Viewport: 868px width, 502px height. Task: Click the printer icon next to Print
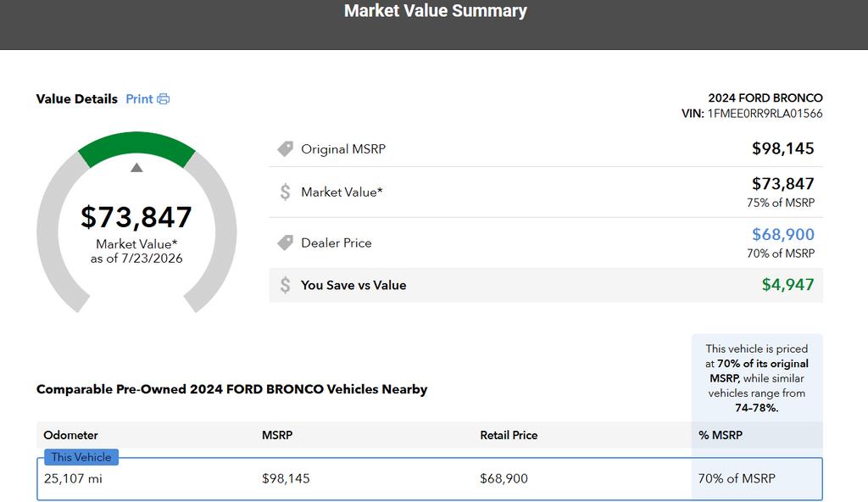(164, 99)
